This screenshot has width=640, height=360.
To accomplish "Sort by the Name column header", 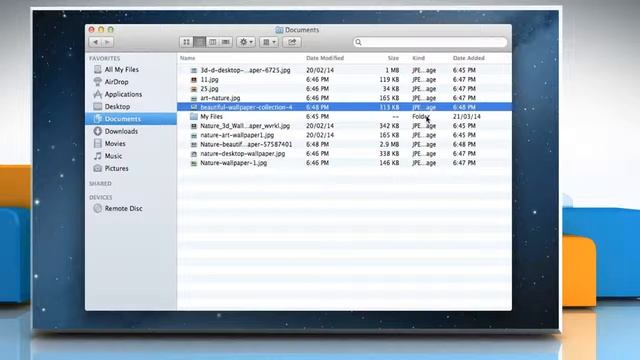I will click(x=188, y=58).
